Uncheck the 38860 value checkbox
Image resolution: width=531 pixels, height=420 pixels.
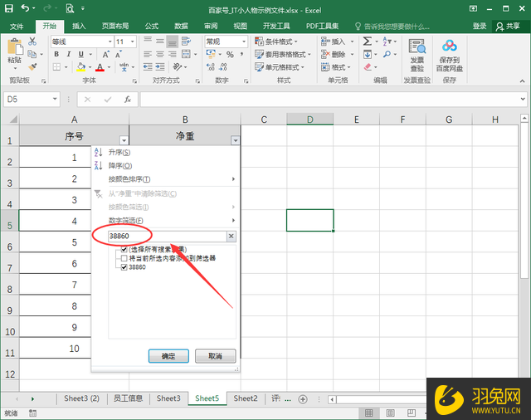click(x=124, y=267)
